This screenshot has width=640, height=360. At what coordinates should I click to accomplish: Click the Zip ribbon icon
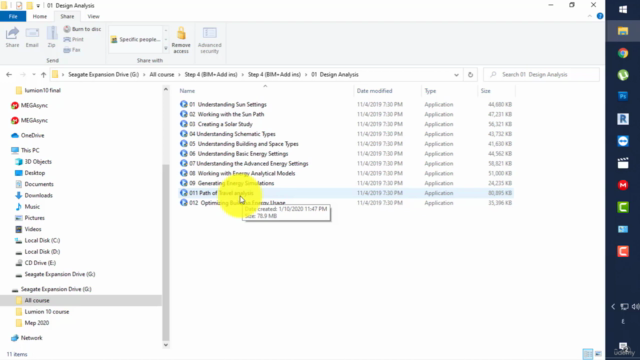coord(51,37)
